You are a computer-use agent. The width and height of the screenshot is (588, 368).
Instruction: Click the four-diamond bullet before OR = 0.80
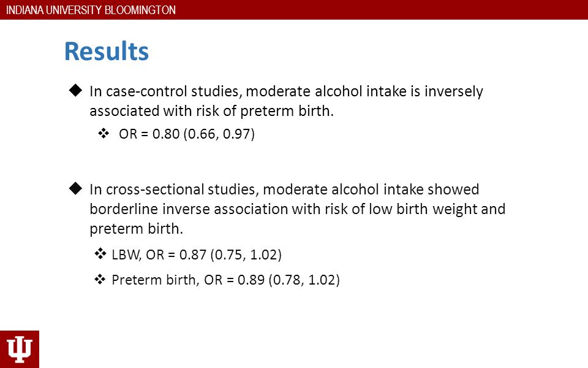(x=104, y=133)
